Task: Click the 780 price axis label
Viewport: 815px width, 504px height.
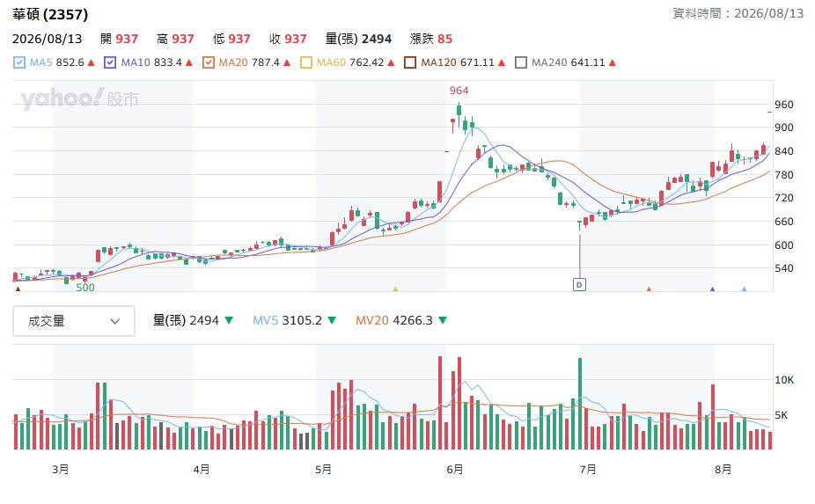Action: pyautogui.click(x=784, y=174)
